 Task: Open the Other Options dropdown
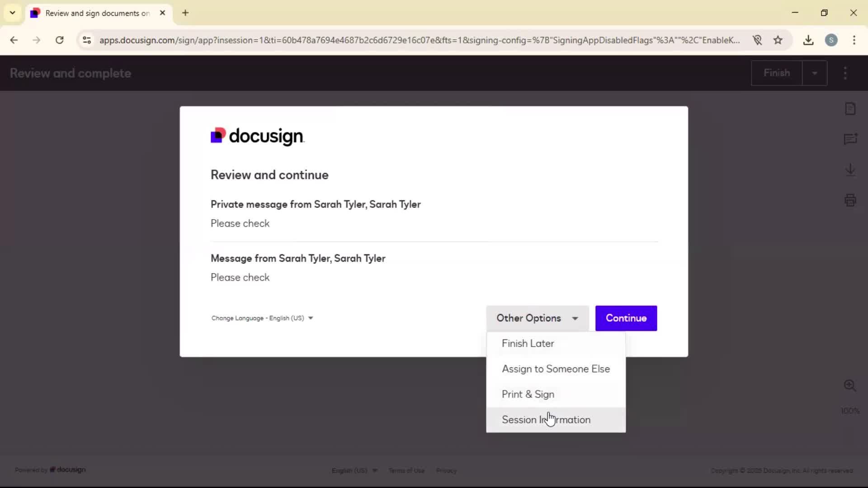[537, 318]
